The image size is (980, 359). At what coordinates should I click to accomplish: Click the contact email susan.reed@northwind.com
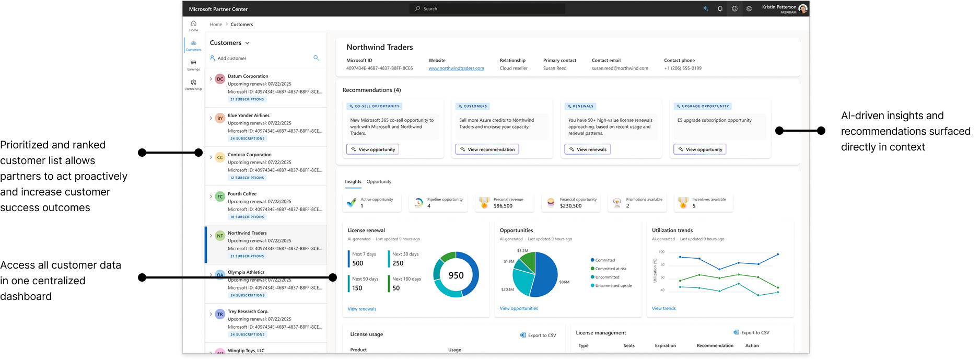coord(620,68)
